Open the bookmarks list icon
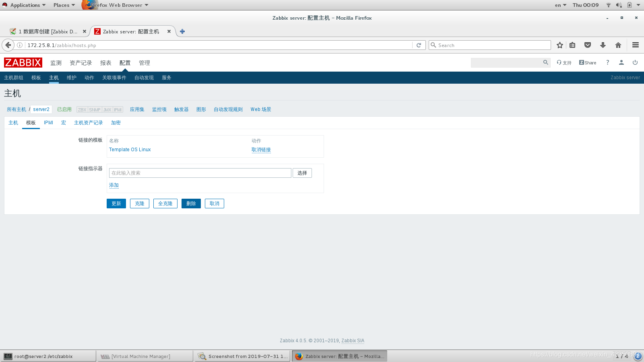 572,45
